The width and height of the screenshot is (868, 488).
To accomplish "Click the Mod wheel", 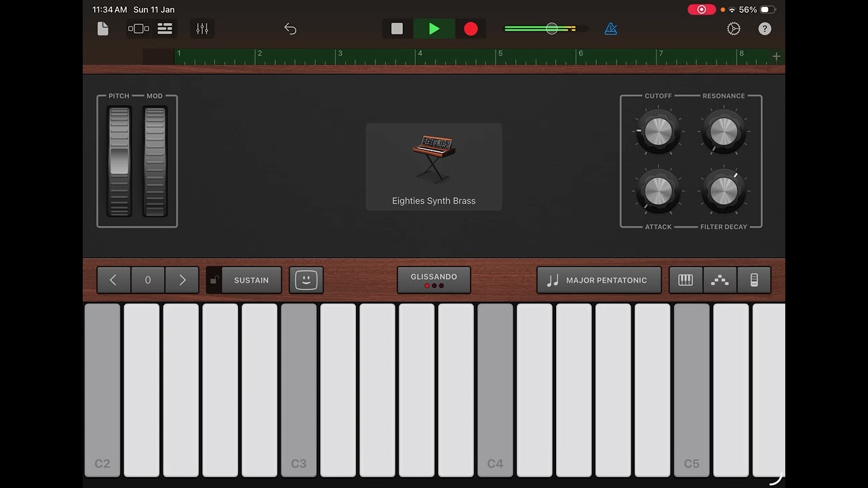I will [x=155, y=161].
